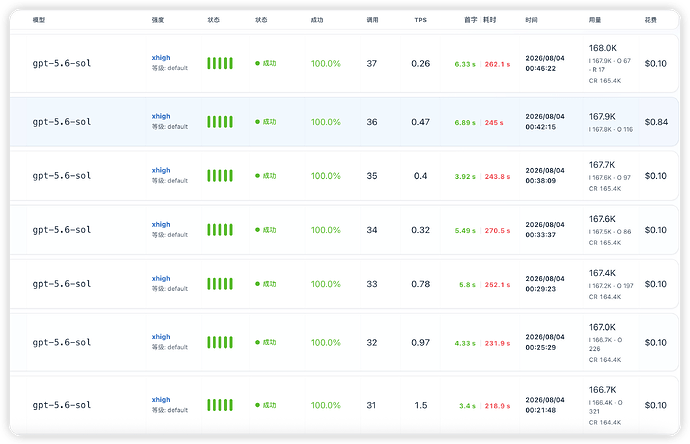Image resolution: width=690 pixels, height=444 pixels.
Task: Click the green status bars in the 00:42:15 row
Action: tap(220, 122)
